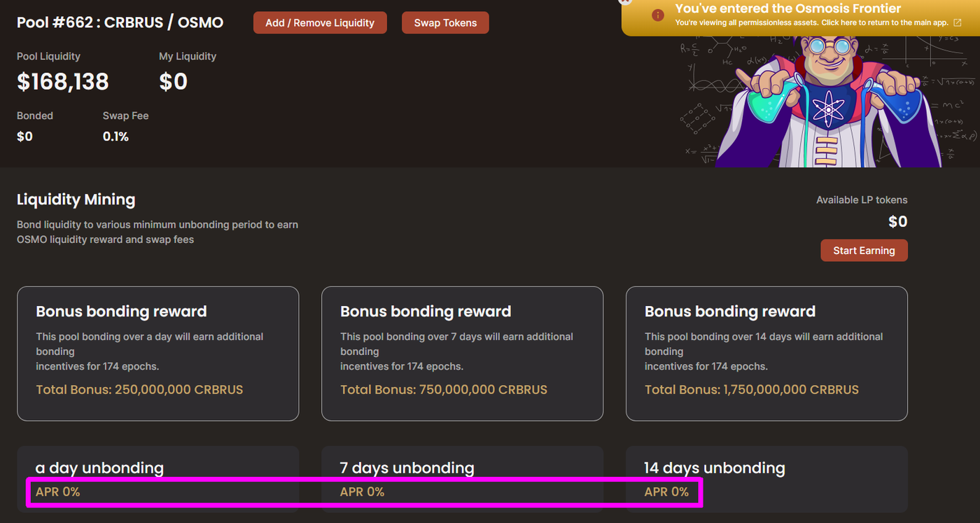Click the '14 days unbonding' heading

click(x=714, y=468)
